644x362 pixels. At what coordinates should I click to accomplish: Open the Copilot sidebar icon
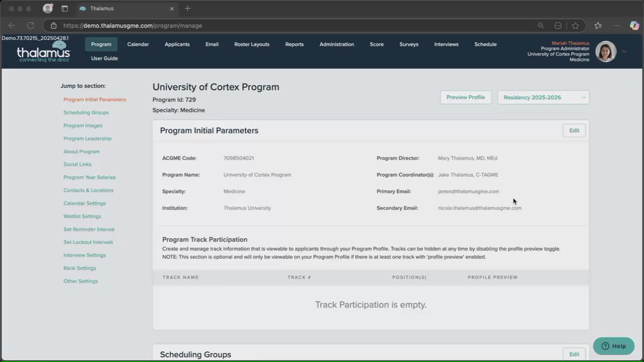(634, 26)
